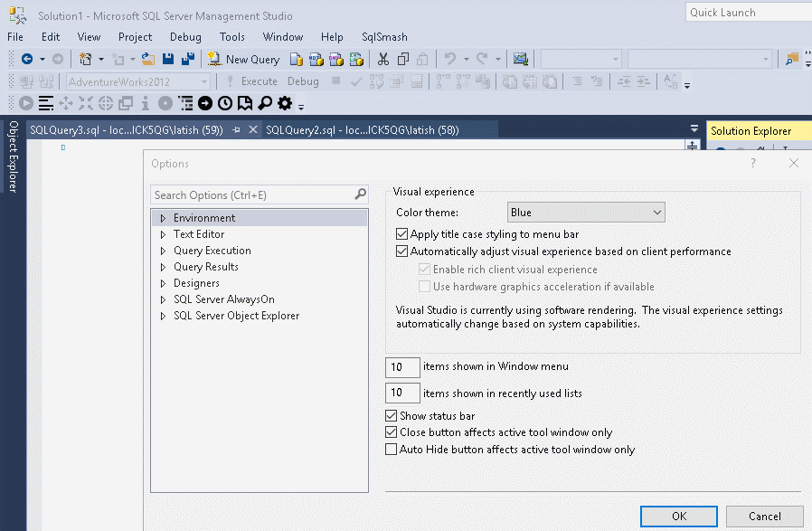Click the Analysis Services DMX Query icon

336,60
